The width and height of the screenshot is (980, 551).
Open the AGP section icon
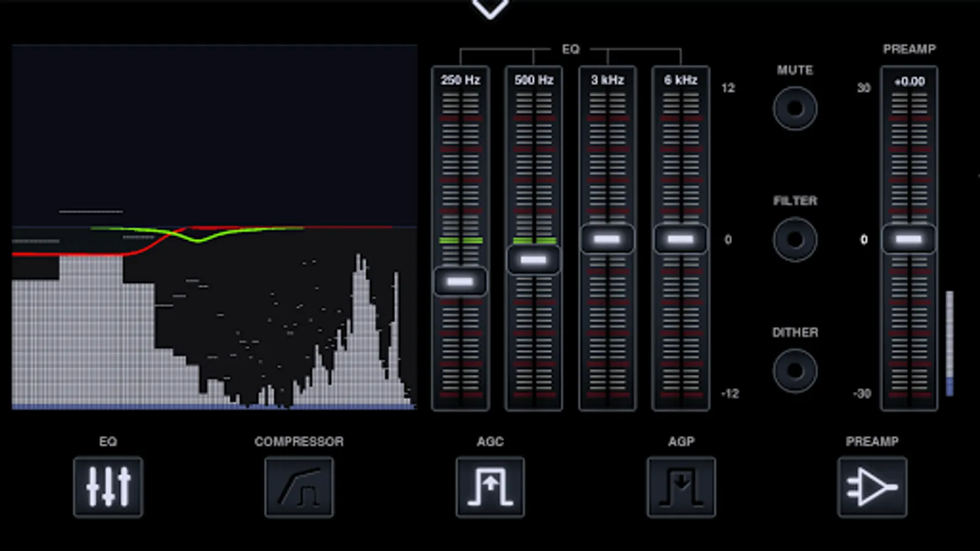[x=681, y=487]
